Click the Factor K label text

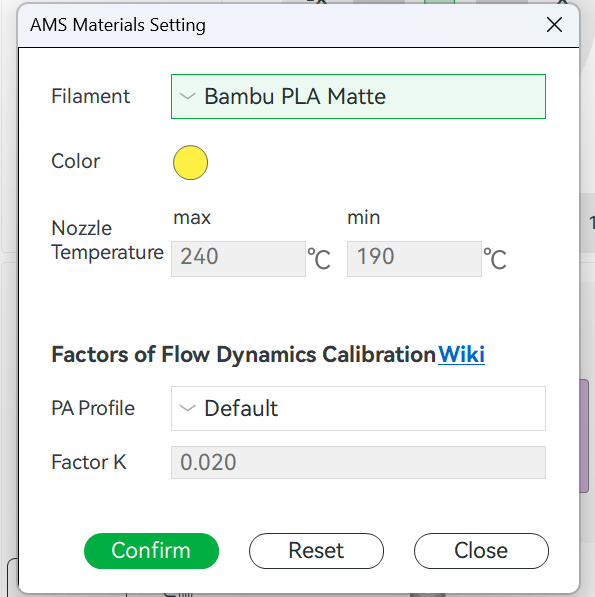pyautogui.click(x=89, y=462)
